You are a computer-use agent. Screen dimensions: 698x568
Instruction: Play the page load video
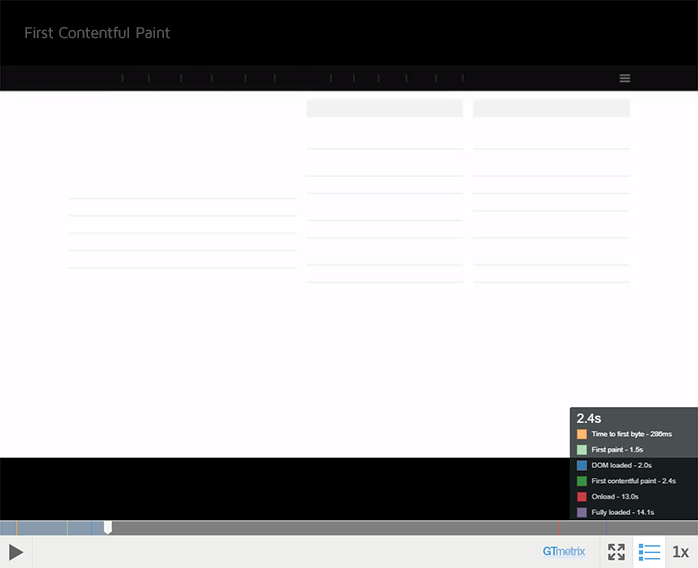(16, 552)
